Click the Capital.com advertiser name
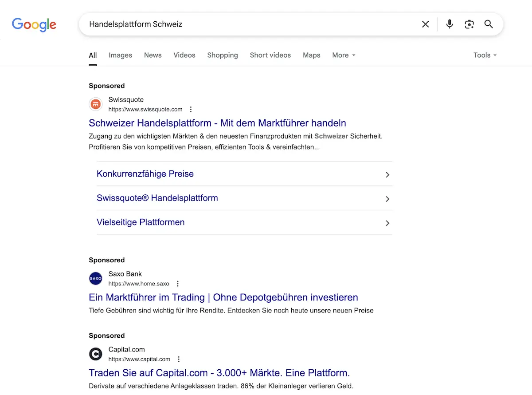The width and height of the screenshot is (532, 395). (x=127, y=350)
